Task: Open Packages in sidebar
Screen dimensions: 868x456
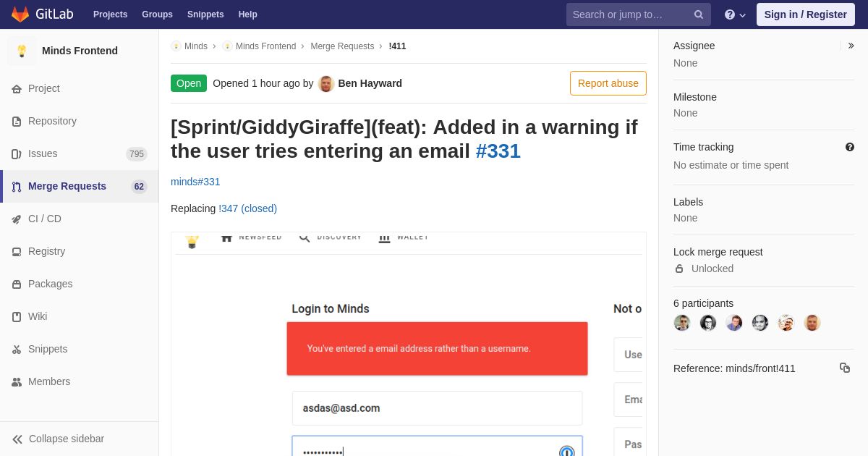Action: [x=80, y=284]
